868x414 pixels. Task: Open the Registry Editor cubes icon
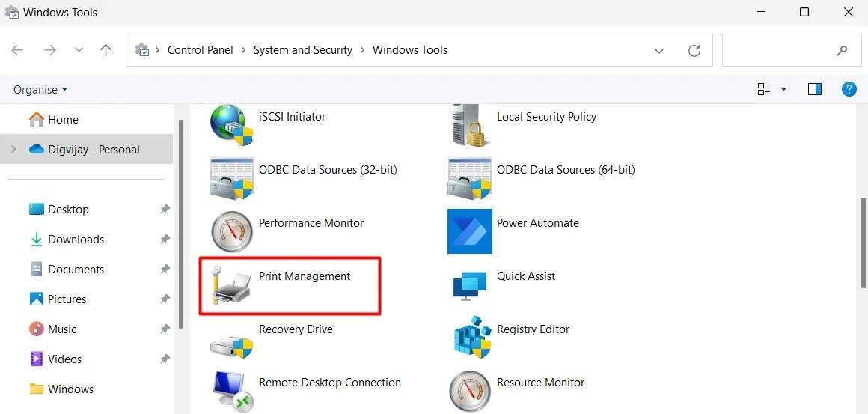pos(472,337)
